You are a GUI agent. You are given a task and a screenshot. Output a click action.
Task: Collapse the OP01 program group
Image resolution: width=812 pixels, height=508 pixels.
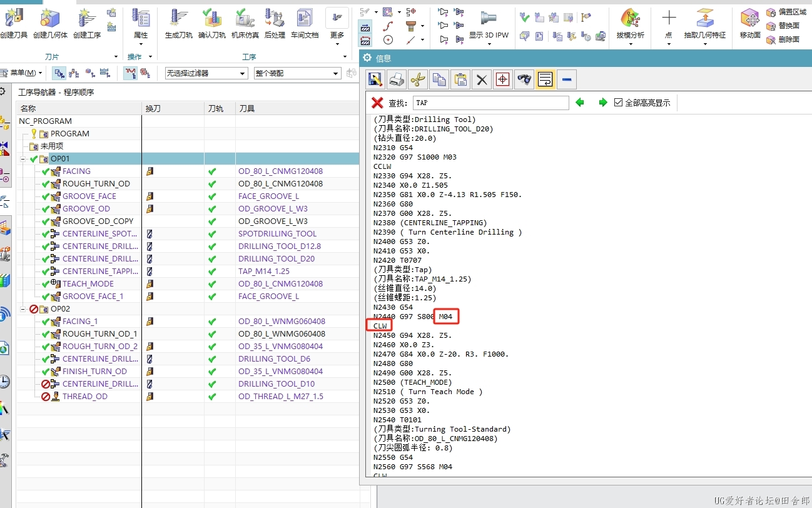coord(23,159)
